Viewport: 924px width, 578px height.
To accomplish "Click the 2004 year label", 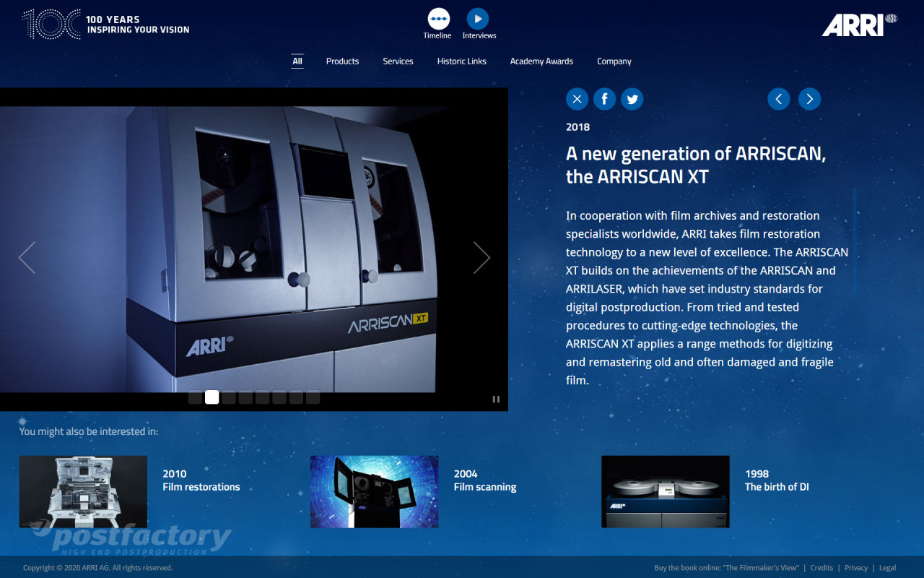I will coord(466,474).
